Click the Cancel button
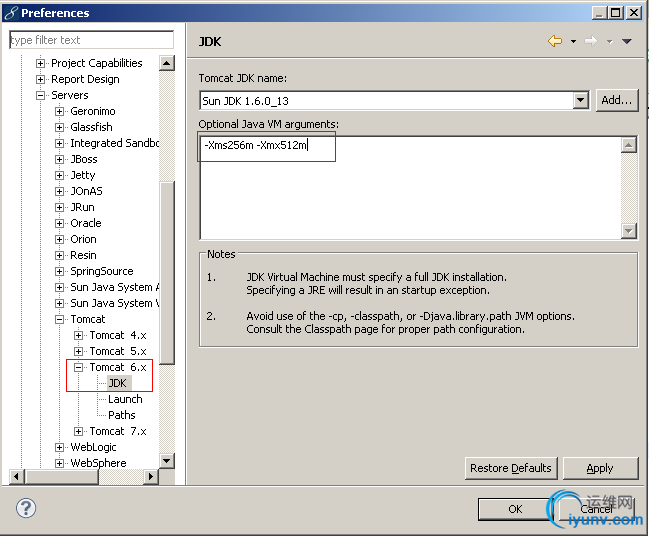 click(x=596, y=509)
